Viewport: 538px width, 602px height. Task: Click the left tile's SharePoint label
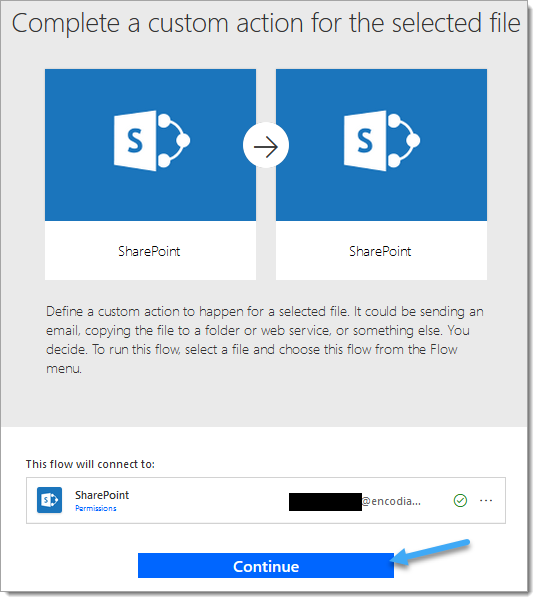click(x=149, y=251)
